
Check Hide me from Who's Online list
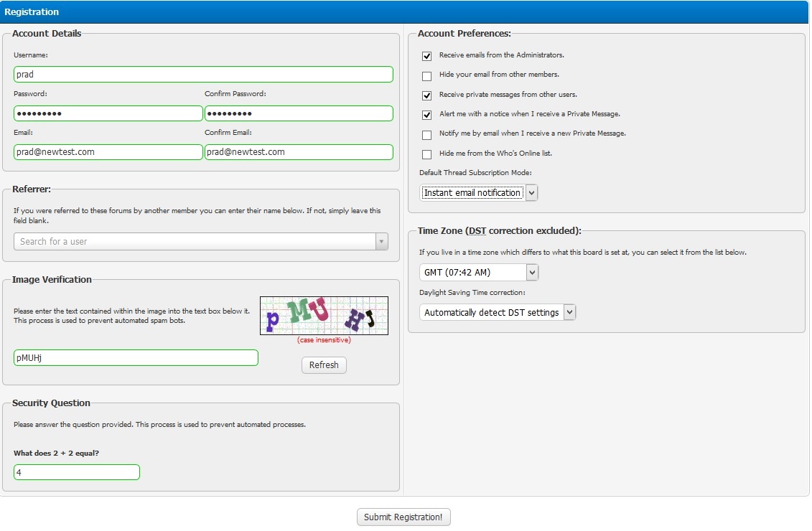click(x=427, y=154)
